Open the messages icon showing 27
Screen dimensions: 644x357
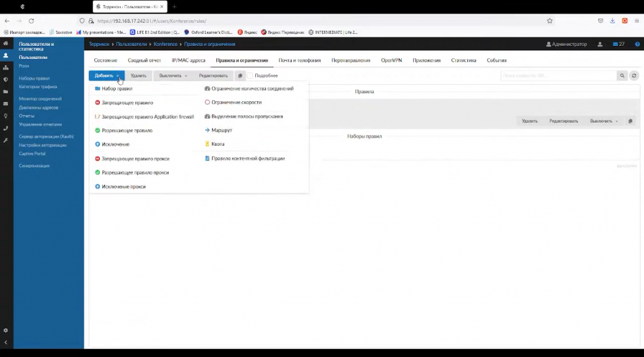click(x=619, y=44)
